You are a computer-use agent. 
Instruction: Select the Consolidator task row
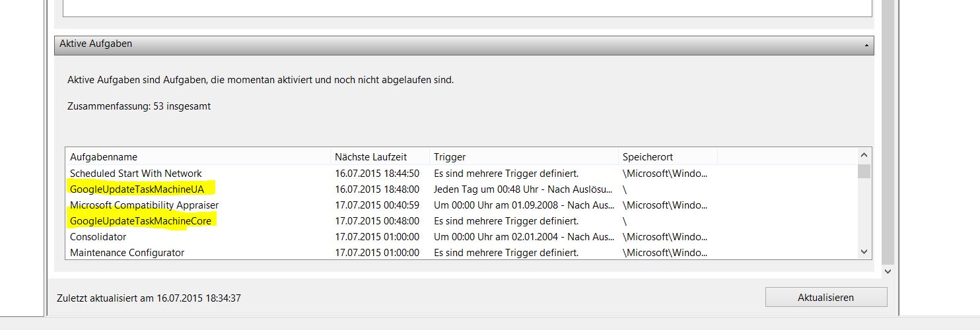tap(98, 237)
